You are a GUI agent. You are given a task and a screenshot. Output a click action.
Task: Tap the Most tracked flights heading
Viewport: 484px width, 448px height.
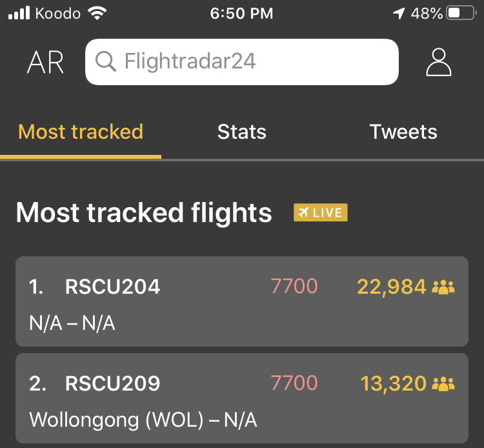click(x=144, y=212)
